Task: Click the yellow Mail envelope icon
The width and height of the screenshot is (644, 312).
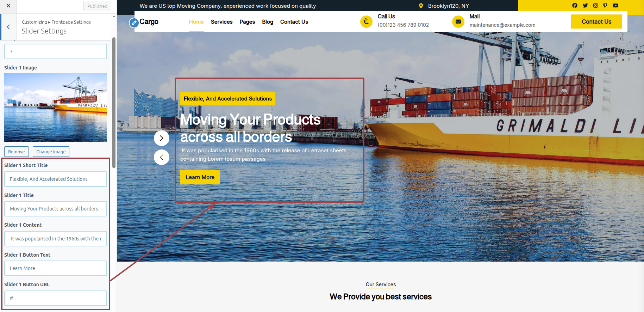Action: pyautogui.click(x=458, y=22)
